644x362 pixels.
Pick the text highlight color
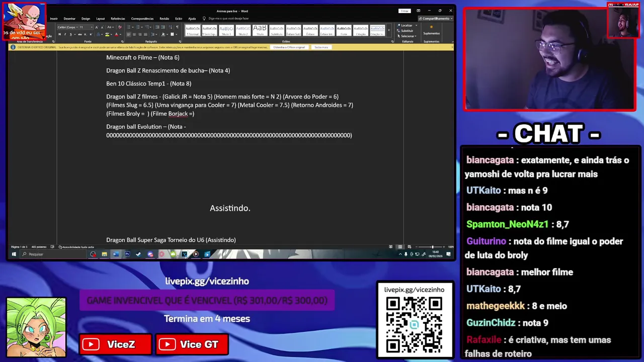pos(107,34)
